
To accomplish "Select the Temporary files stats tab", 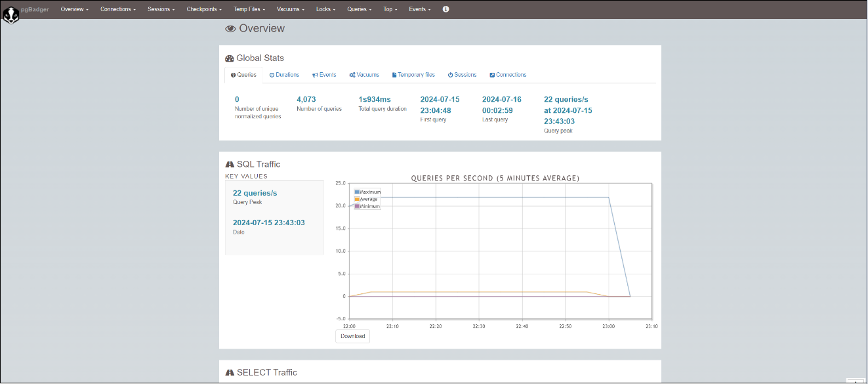I will 413,75.
